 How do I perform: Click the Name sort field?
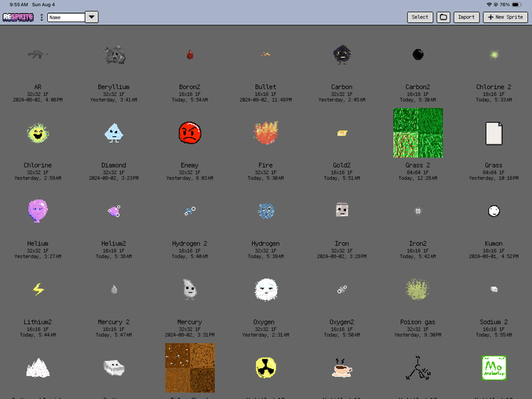[66, 17]
